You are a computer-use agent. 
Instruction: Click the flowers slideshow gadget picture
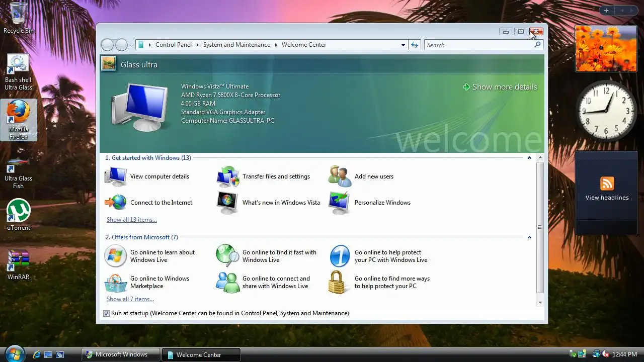point(606,49)
